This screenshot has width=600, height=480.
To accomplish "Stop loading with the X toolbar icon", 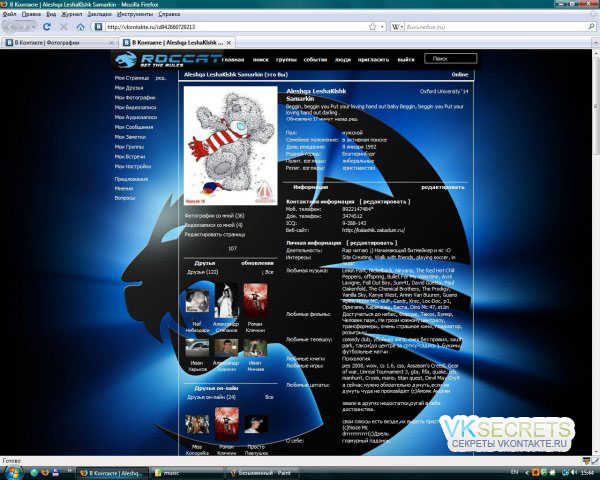I will 64,27.
